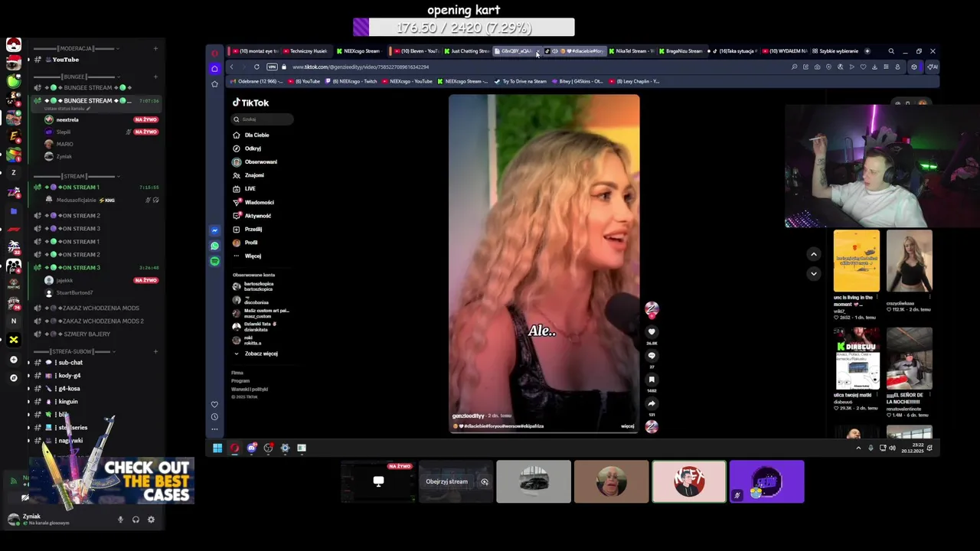The height and width of the screenshot is (551, 980).
Task: Open Messenger in the Opera sidebar
Action: [214, 230]
